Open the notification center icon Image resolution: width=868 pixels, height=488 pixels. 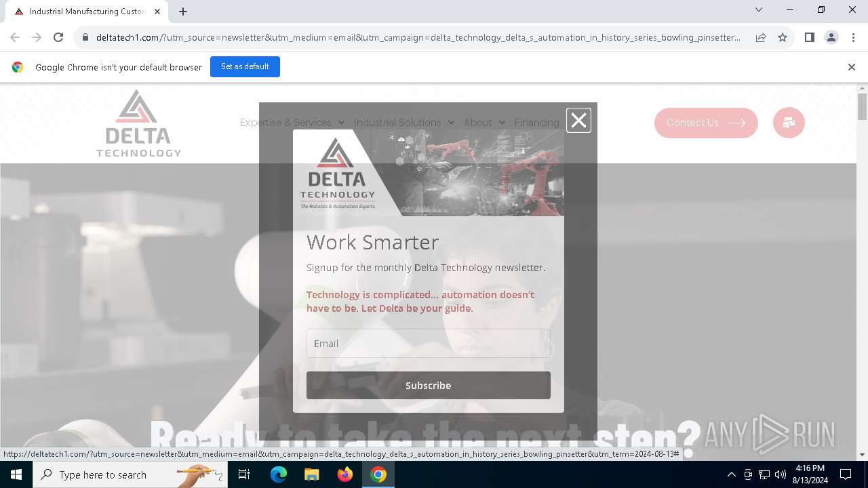click(x=846, y=474)
